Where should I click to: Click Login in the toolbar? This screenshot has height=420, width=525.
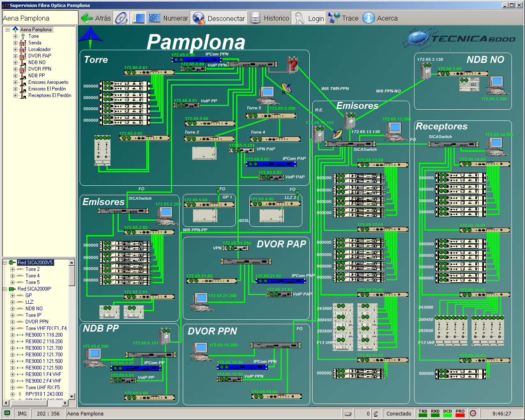tap(309, 18)
